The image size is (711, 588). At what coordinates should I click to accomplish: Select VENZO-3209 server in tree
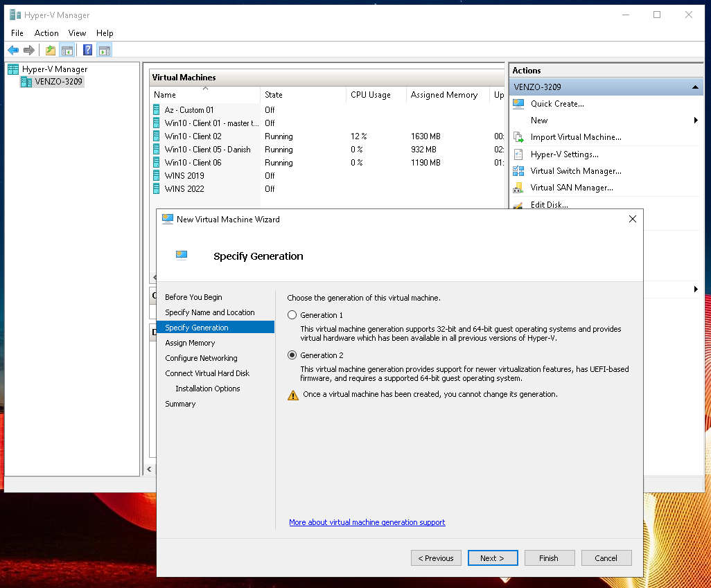(58, 82)
